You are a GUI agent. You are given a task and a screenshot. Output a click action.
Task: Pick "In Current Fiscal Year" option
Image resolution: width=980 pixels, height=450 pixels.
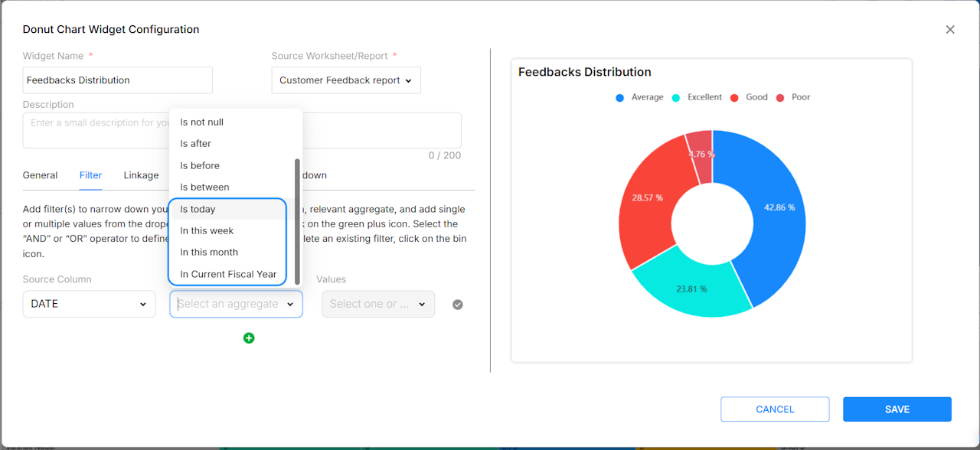click(x=228, y=274)
